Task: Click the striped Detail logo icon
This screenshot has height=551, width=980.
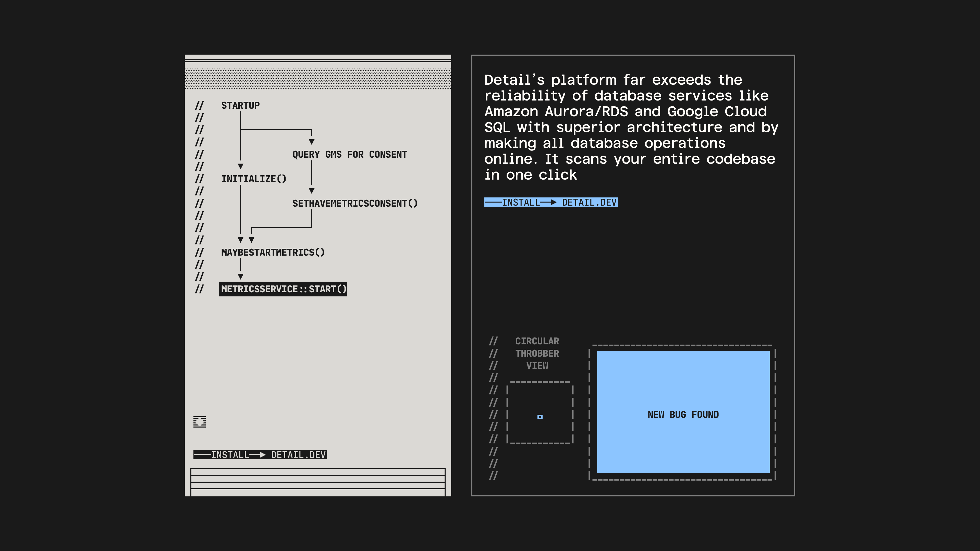Action: 199,422
